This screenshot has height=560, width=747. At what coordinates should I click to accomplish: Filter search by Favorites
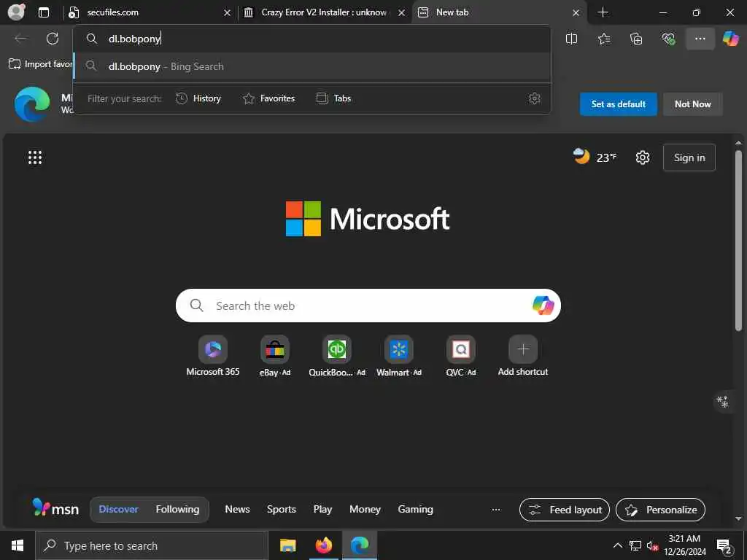click(268, 98)
